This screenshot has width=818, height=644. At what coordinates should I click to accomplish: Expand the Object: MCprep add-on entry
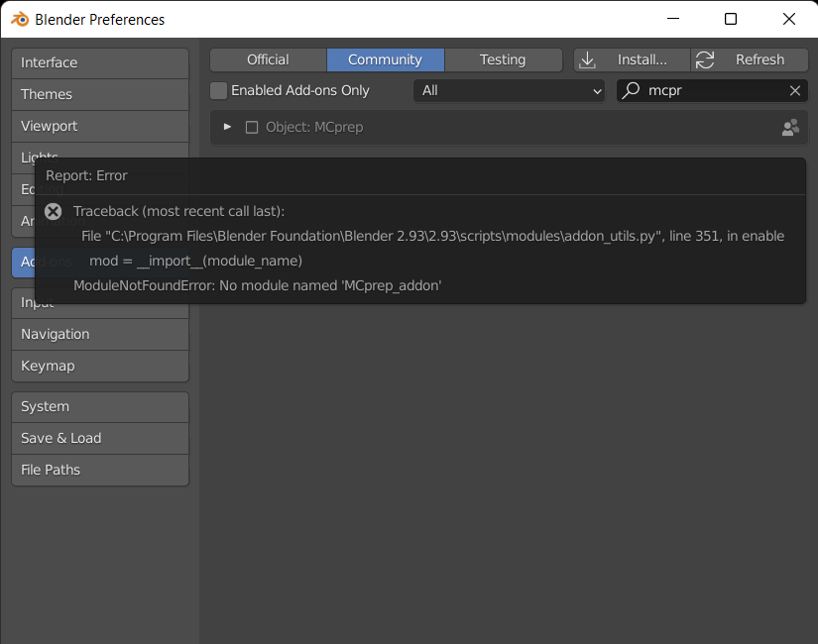coord(227,127)
